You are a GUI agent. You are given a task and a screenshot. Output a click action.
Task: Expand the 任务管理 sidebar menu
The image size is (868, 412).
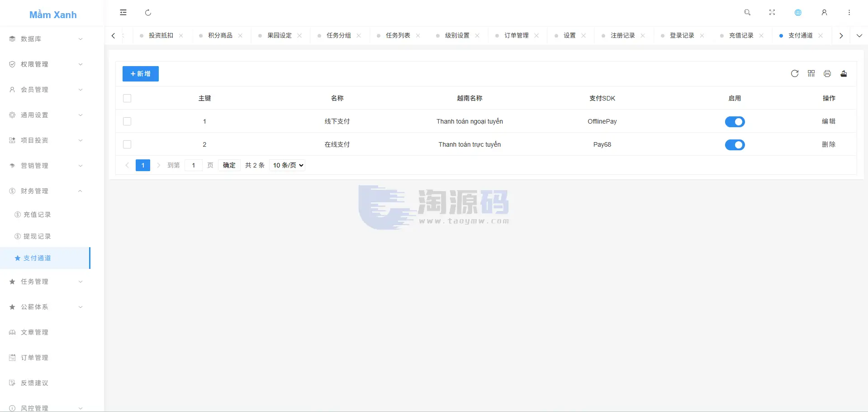point(45,282)
